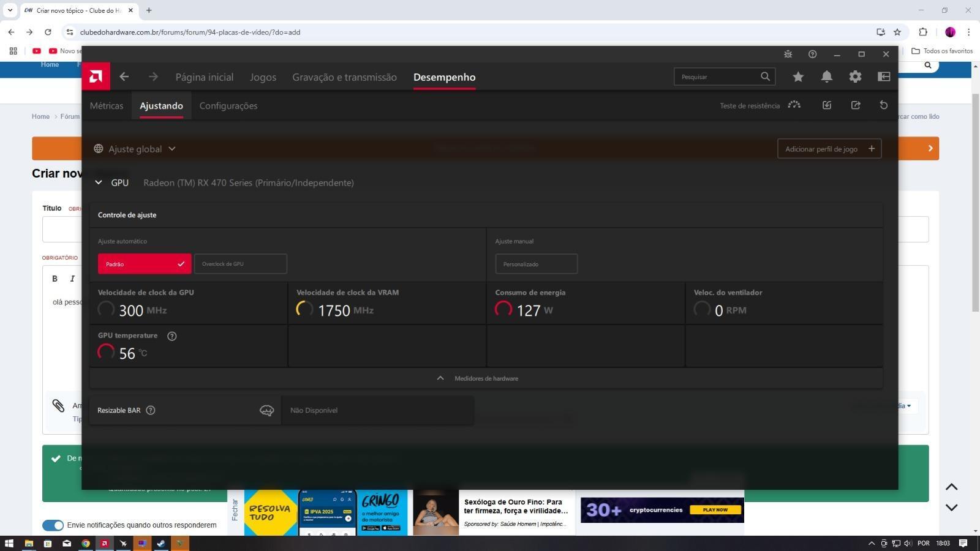This screenshot has width=980, height=551.
Task: Toggle the AMD sidebar panel icon
Action: pyautogui.click(x=883, y=77)
